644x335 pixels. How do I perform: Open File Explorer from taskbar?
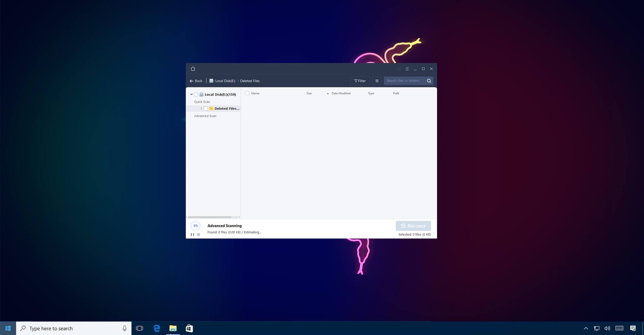pos(173,328)
